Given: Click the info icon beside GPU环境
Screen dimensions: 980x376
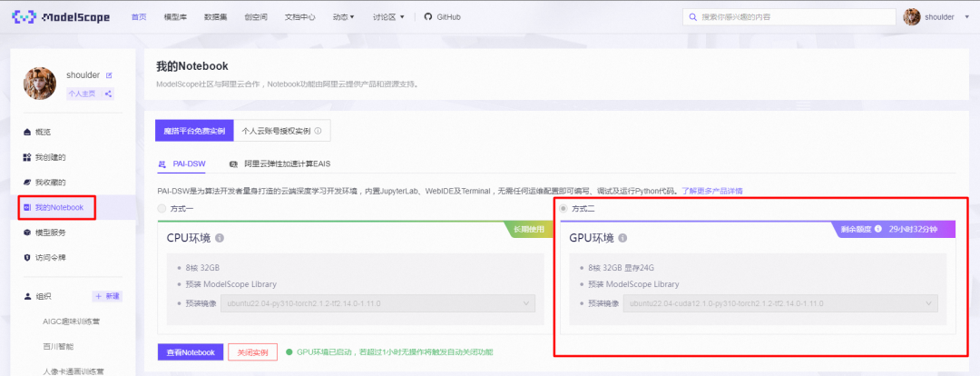Looking at the screenshot, I should pos(622,238).
